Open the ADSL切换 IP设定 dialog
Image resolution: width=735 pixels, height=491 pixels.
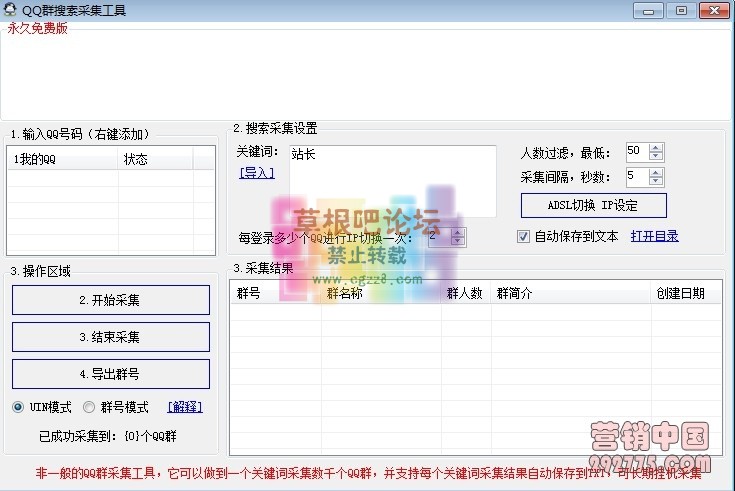click(x=593, y=205)
